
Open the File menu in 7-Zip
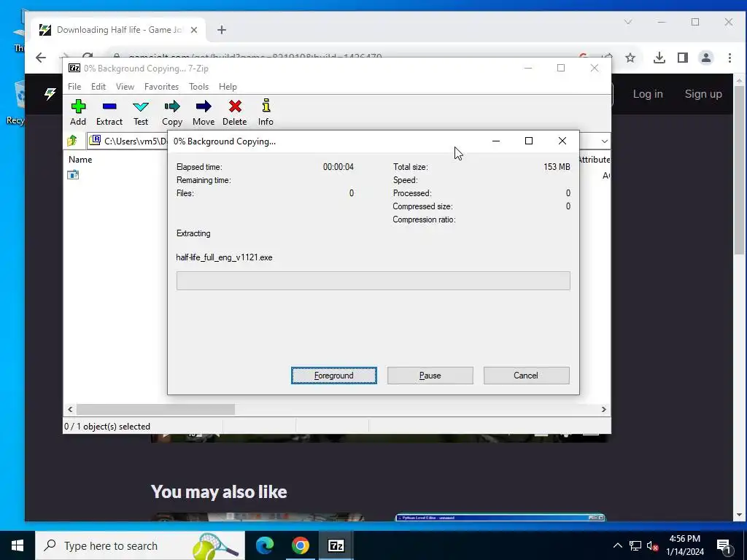coord(74,87)
